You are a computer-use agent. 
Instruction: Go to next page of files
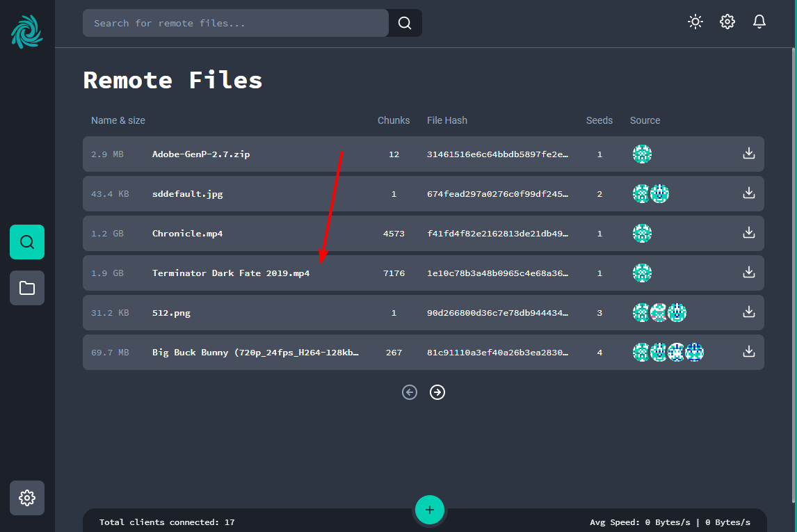coord(437,392)
